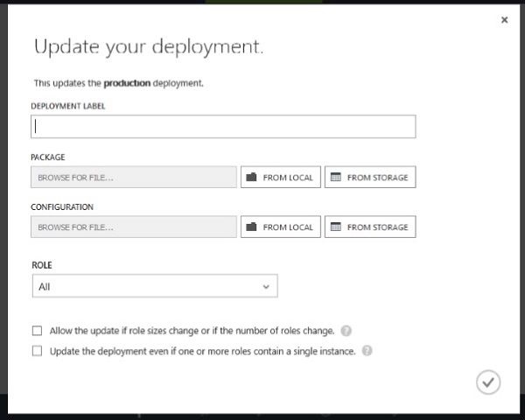This screenshot has height=420, width=525.
Task: Confirm with the checkmark circle button
Action: pos(488,381)
